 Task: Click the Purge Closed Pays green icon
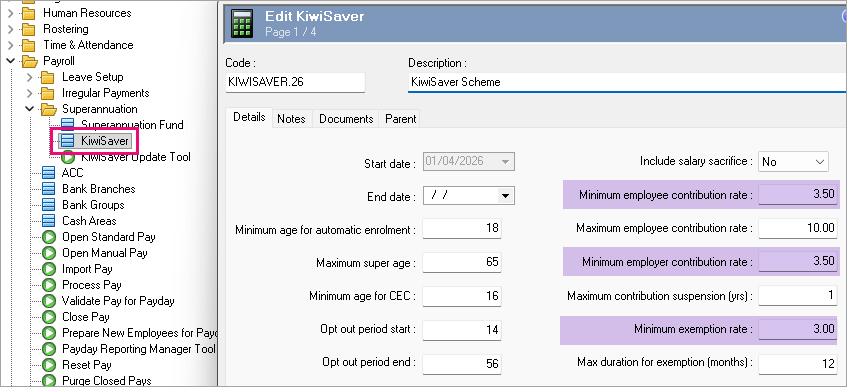[49, 381]
